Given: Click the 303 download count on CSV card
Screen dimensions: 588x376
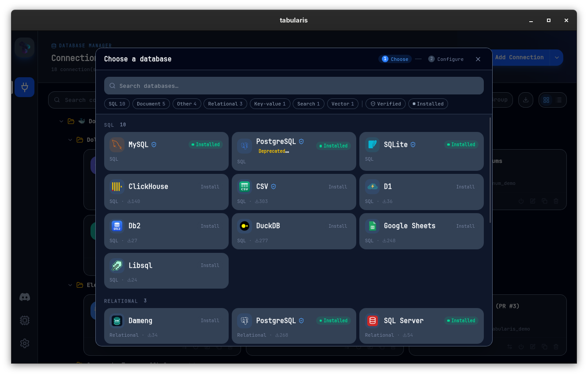Looking at the screenshot, I should [261, 202].
